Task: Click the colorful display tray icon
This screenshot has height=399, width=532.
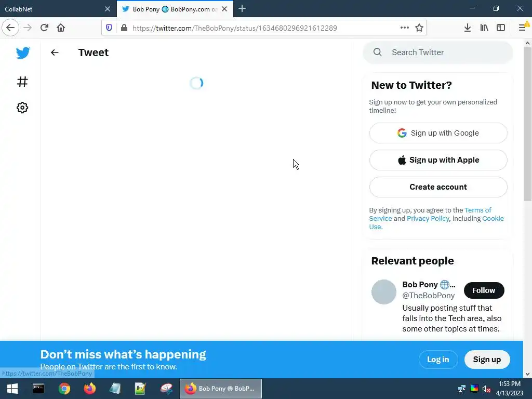Action: pyautogui.click(x=474, y=389)
